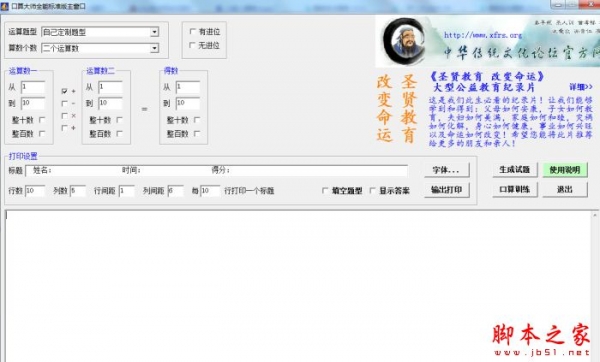This screenshot has height=362, width=600.
Task: Click inside the generated questions text area
Action: [298, 286]
